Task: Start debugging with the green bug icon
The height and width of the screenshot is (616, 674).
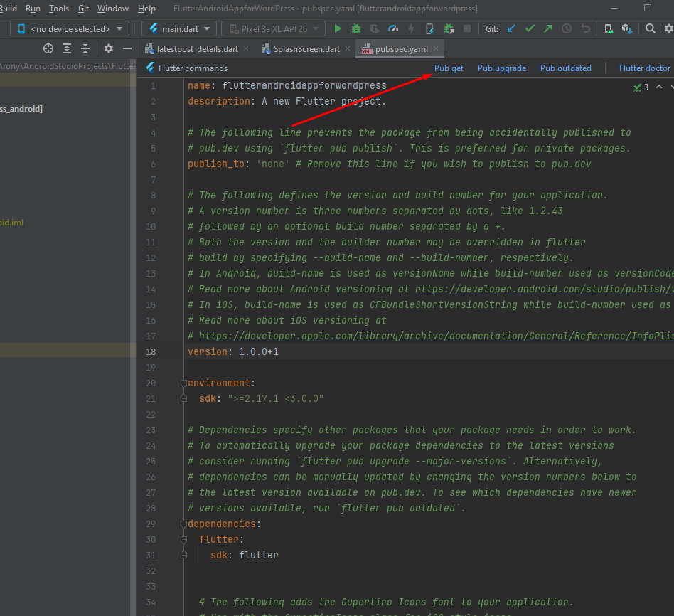Action: (x=356, y=29)
